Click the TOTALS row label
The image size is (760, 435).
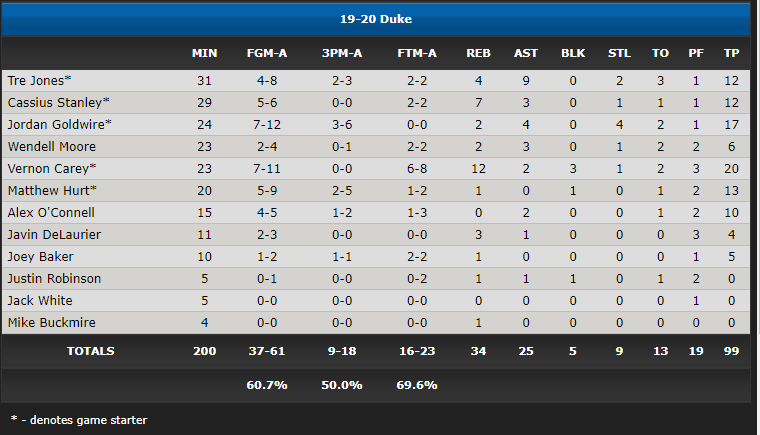point(91,351)
